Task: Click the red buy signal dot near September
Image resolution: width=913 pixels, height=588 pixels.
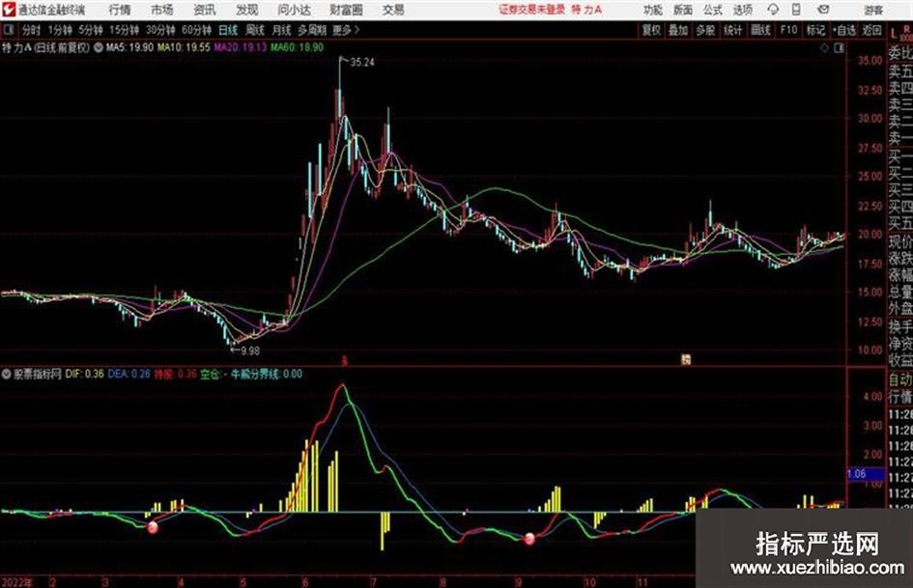Action: click(529, 539)
